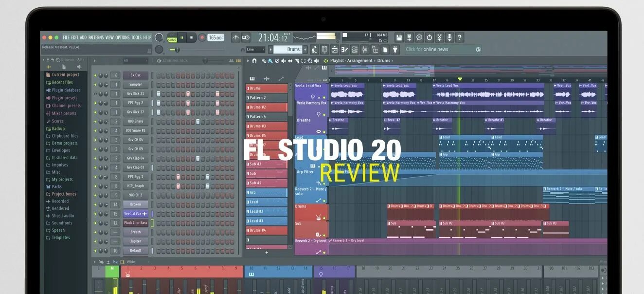Toggle PAT/SONG mode switch
Screen dimensions: 644x294
point(172,37)
